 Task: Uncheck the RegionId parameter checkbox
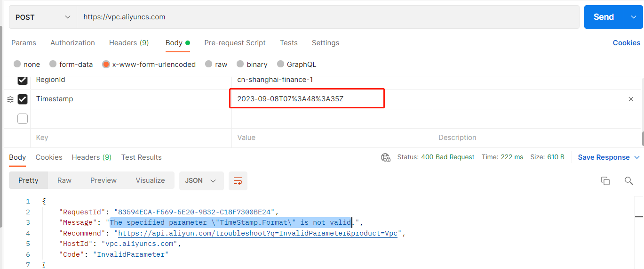(x=23, y=80)
